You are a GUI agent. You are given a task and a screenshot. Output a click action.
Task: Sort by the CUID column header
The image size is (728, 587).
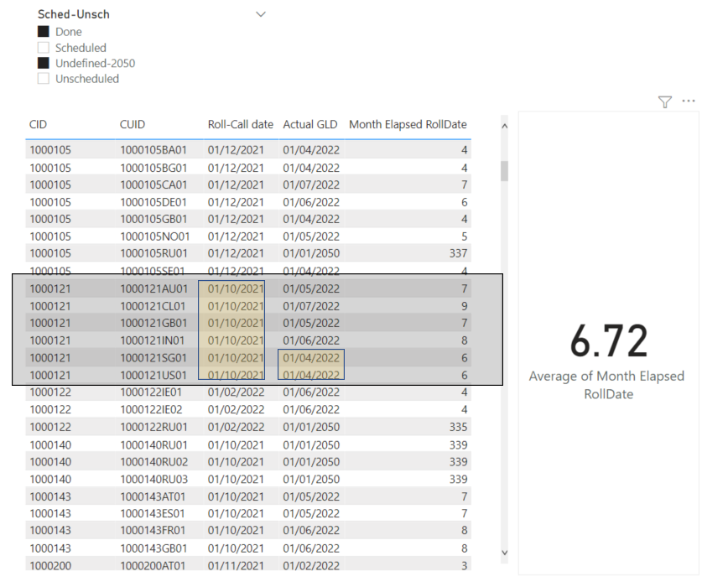(133, 124)
